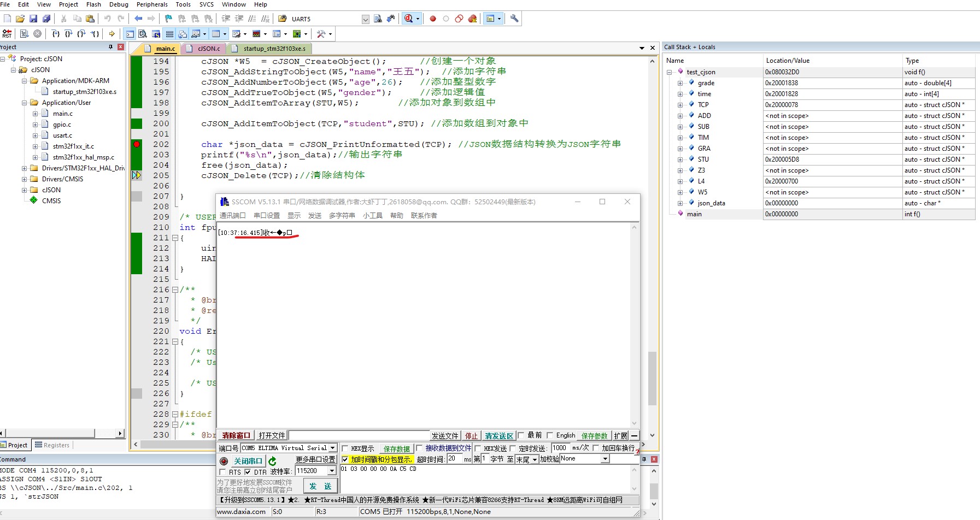Open the Command Window icon
This screenshot has height=520, width=980.
tap(130, 33)
